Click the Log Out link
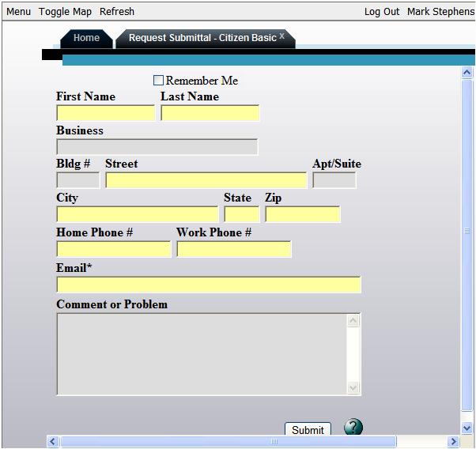The height and width of the screenshot is (449, 476). 382,12
